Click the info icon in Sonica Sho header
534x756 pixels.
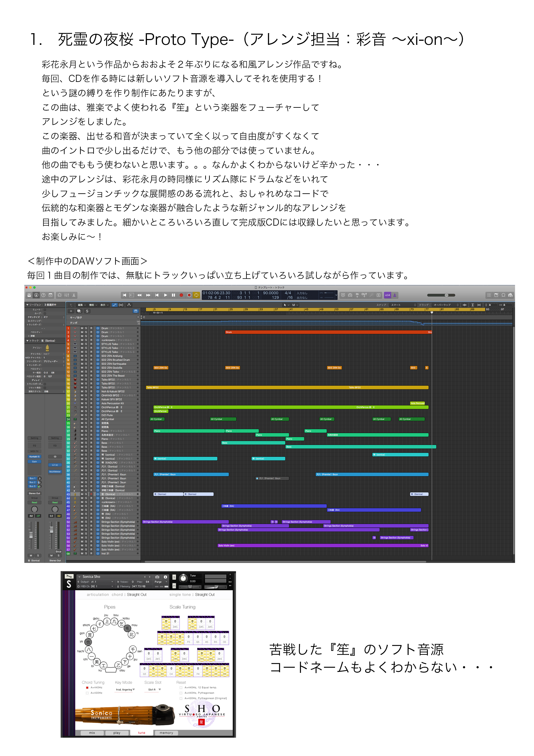pos(165,577)
